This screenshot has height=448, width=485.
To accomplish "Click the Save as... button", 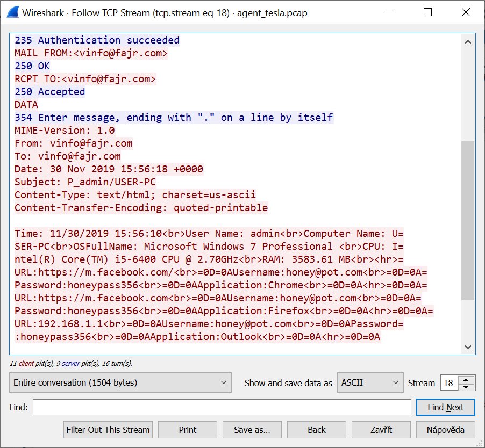I will 252,430.
